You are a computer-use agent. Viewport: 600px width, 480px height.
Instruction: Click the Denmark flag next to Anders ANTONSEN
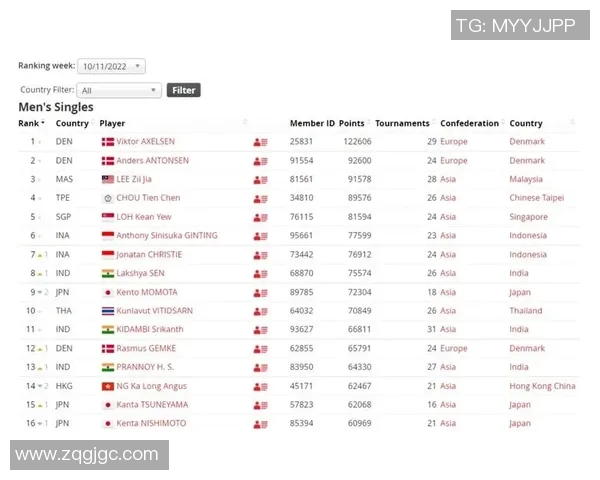tap(108, 161)
